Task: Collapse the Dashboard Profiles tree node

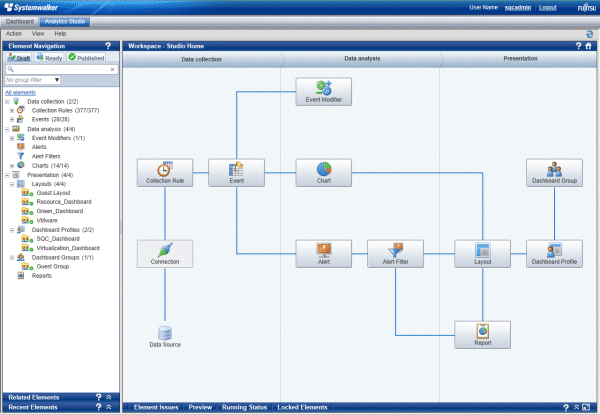Action: [12, 230]
